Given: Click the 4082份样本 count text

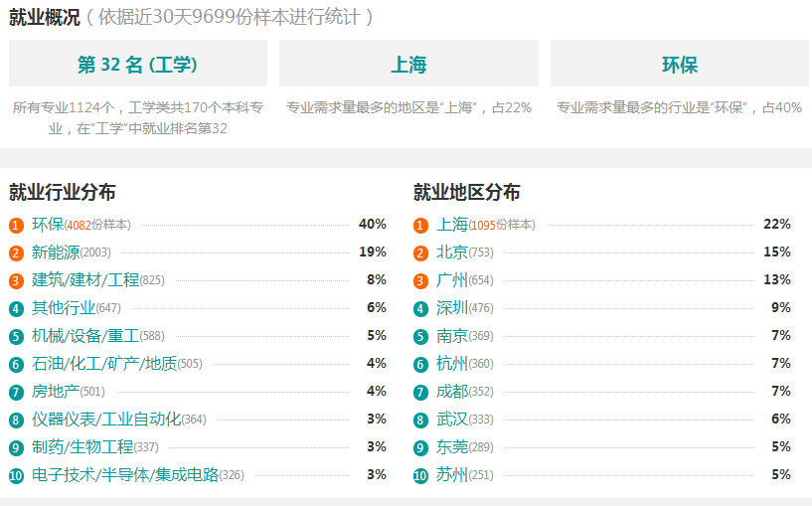Looking at the screenshot, I should 97,226.
